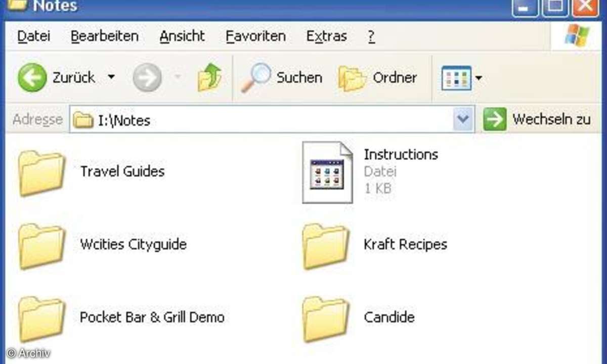607x364 pixels.
Task: Click the Views icon in the toolbar
Action: pyautogui.click(x=456, y=78)
